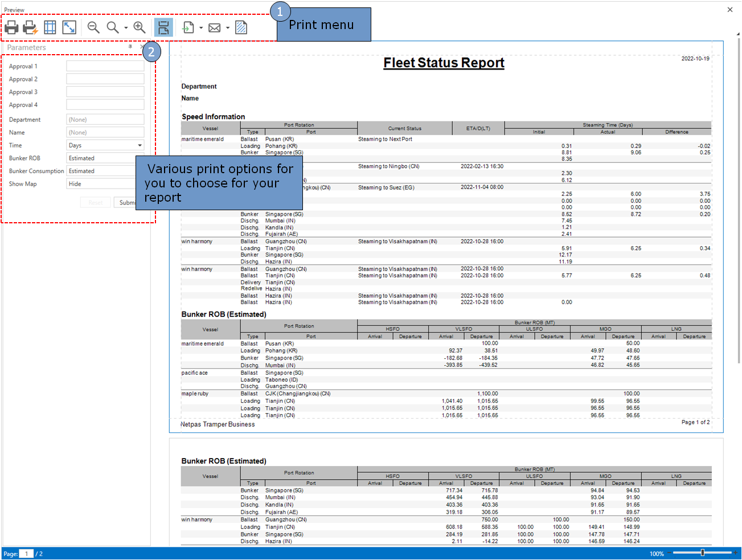Click the Zoom In magnifier icon

(x=139, y=27)
